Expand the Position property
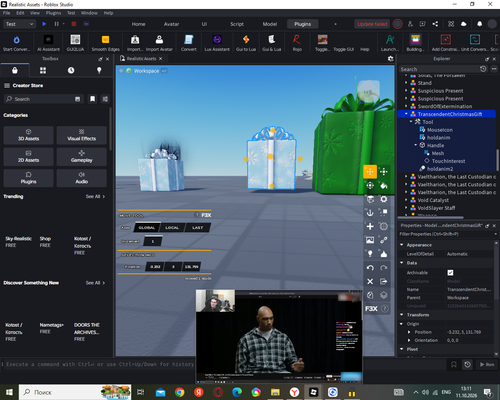Screen dimensions: 500x400 (x=409, y=332)
